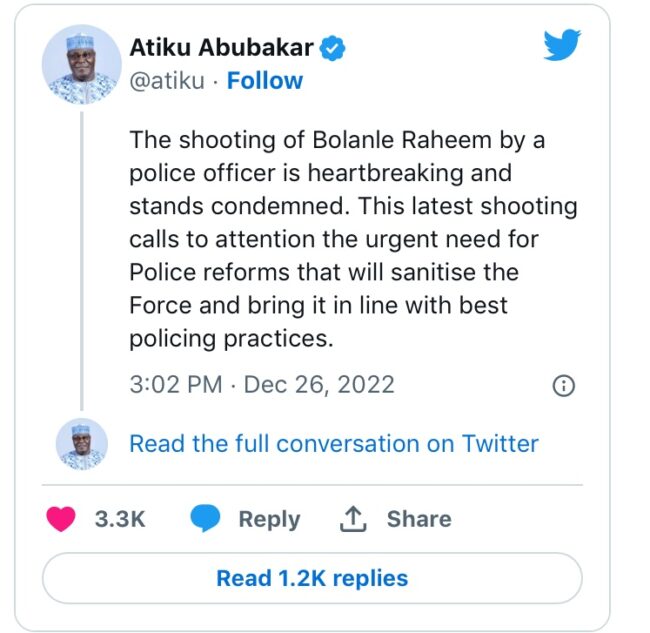Open the Atiku Abubakar display name
The image size is (650, 633).
coord(221,48)
